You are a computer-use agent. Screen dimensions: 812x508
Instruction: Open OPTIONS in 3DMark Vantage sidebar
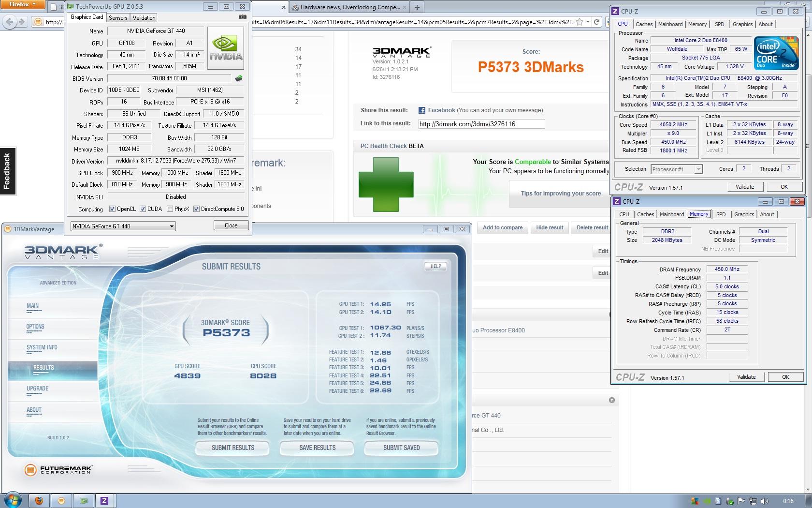pos(35,327)
